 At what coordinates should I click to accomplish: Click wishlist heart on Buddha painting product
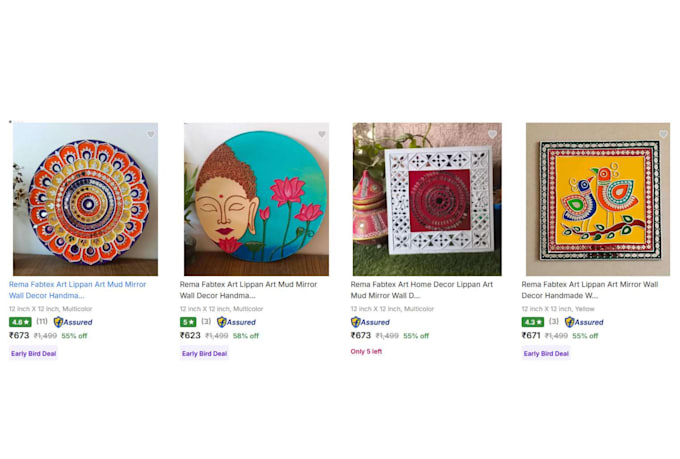pyautogui.click(x=322, y=134)
